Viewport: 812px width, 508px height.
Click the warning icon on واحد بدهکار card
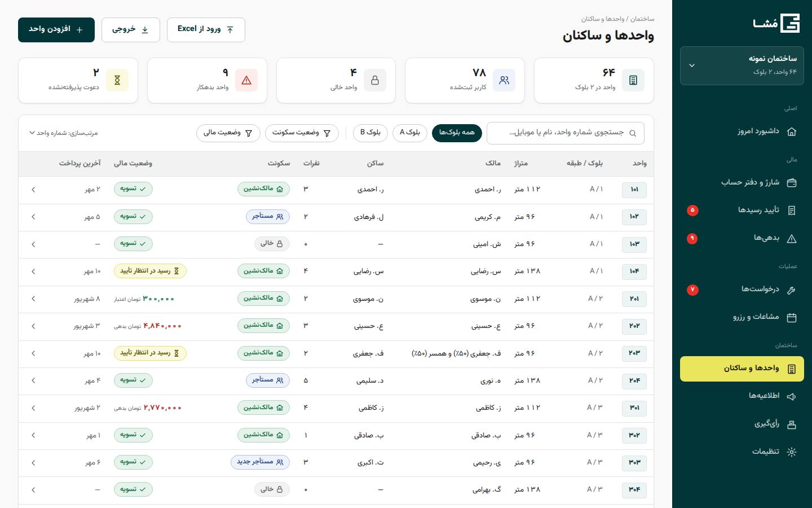coord(246,80)
